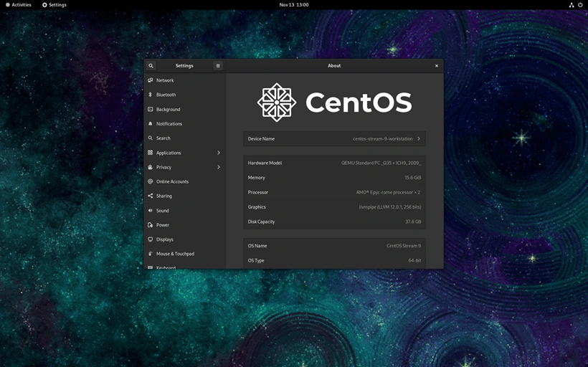The image size is (588, 367).
Task: Open Device Name chevron arrow
Action: pos(419,139)
